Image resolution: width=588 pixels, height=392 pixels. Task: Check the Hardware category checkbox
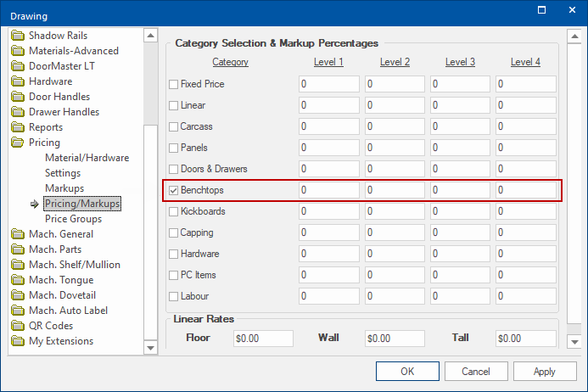pyautogui.click(x=173, y=254)
